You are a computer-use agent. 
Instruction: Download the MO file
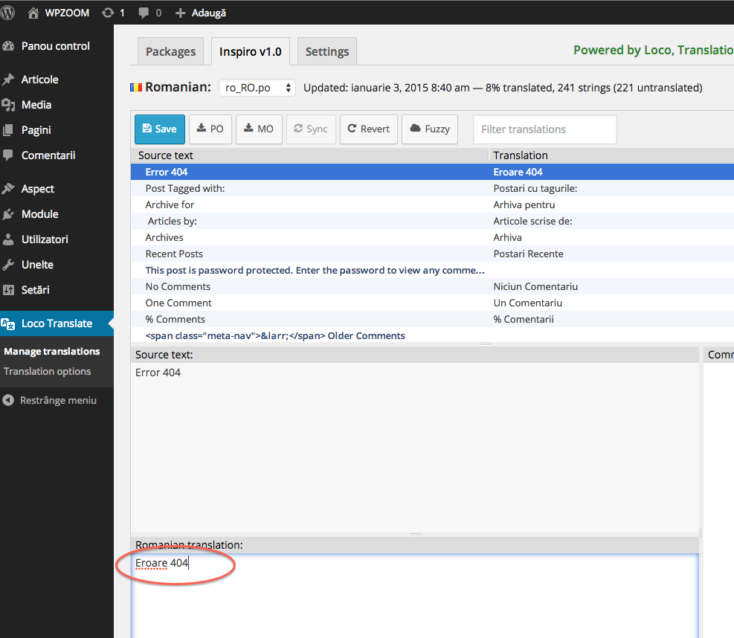(x=259, y=129)
